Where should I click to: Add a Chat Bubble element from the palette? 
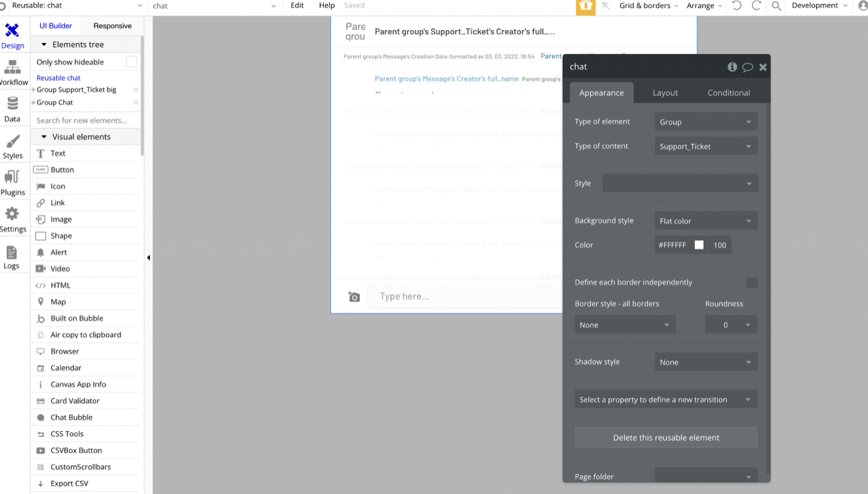tap(86, 417)
